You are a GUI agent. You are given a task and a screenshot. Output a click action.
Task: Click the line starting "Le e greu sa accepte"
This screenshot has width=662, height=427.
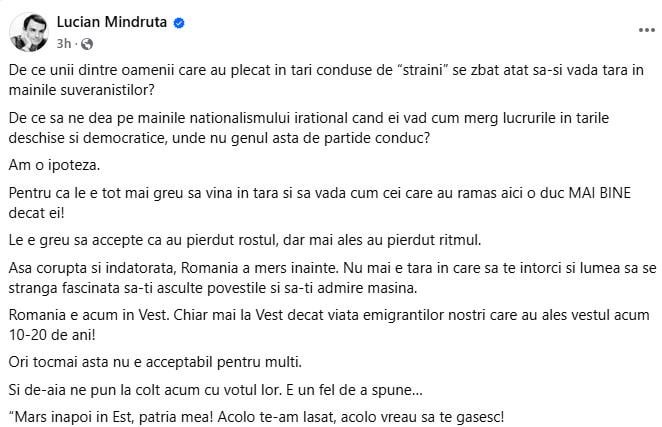pyautogui.click(x=245, y=240)
